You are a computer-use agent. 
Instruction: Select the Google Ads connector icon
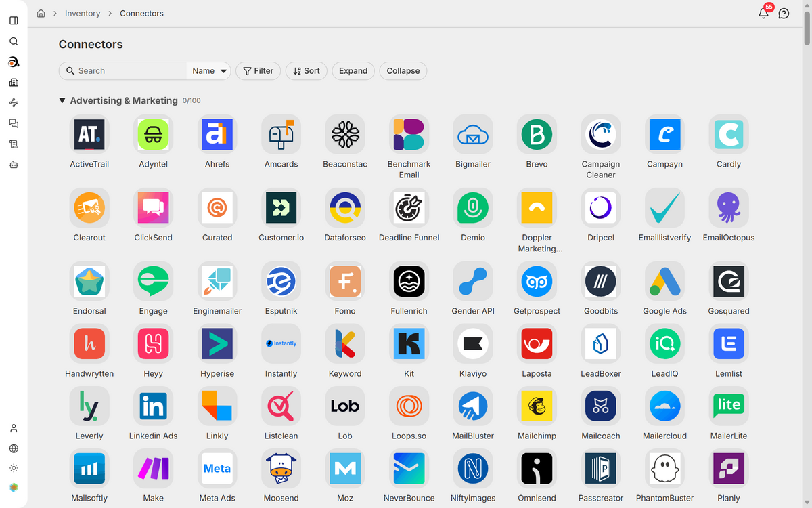tap(664, 282)
